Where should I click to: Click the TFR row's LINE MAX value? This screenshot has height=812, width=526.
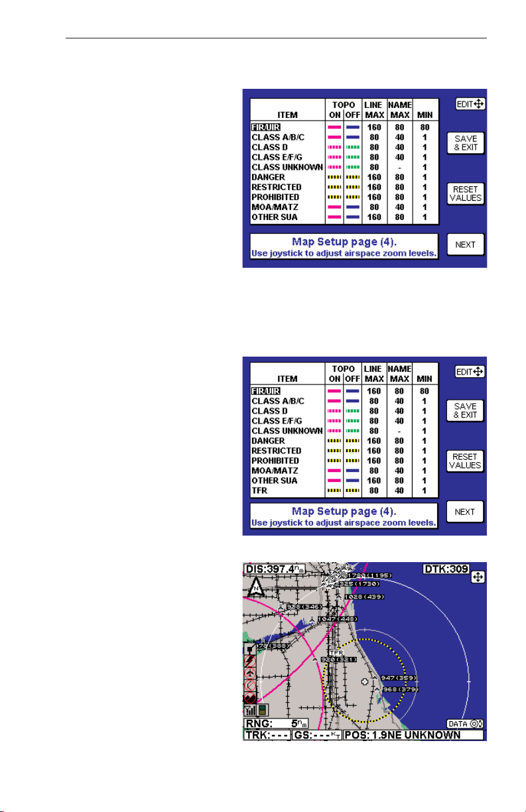click(373, 491)
